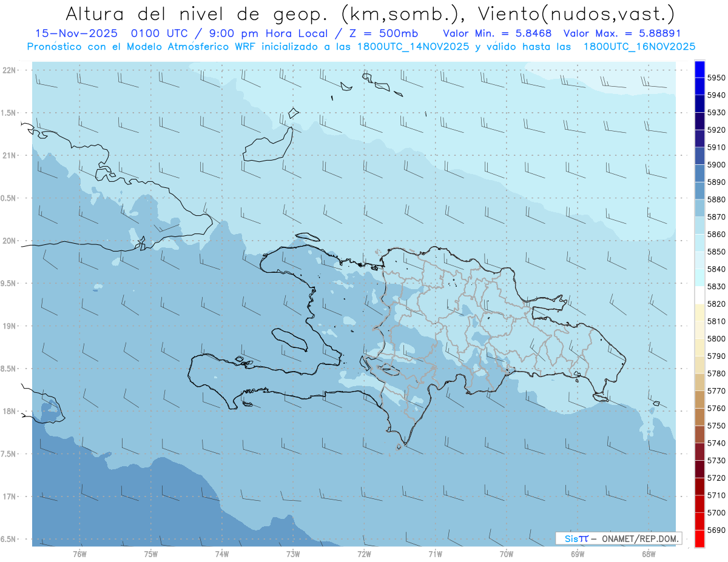Click the white colorbar segment between 5830 and 5820

click(699, 295)
